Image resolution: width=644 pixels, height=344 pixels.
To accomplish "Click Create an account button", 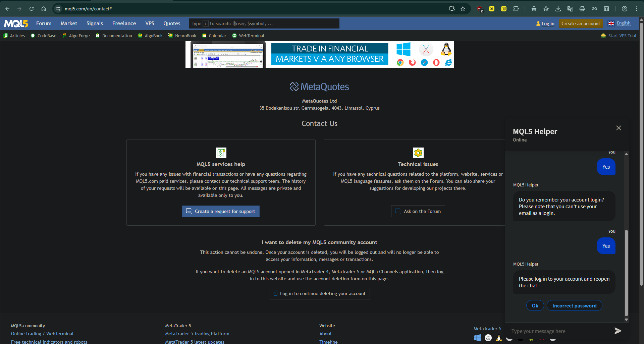I will pos(581,23).
